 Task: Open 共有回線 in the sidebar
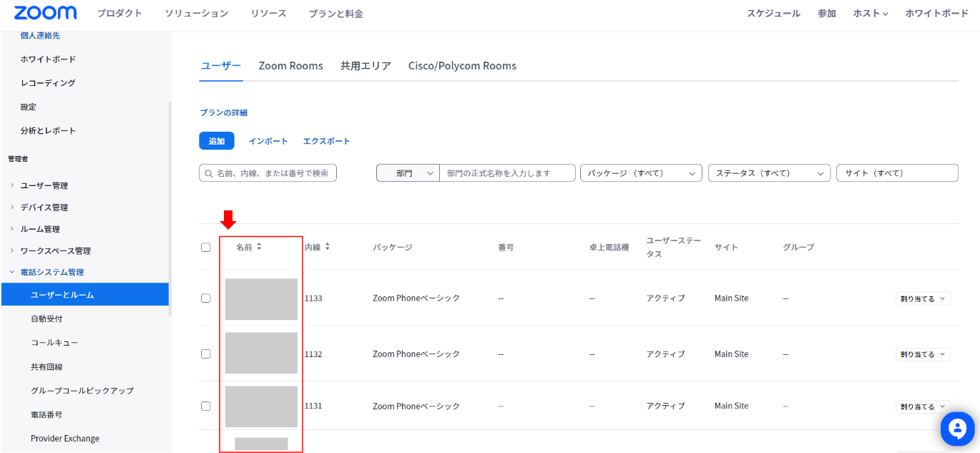[46, 366]
